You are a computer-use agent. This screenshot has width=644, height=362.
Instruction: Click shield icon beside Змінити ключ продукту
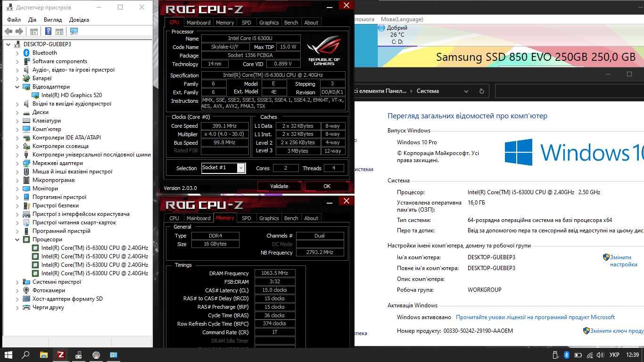point(586,331)
